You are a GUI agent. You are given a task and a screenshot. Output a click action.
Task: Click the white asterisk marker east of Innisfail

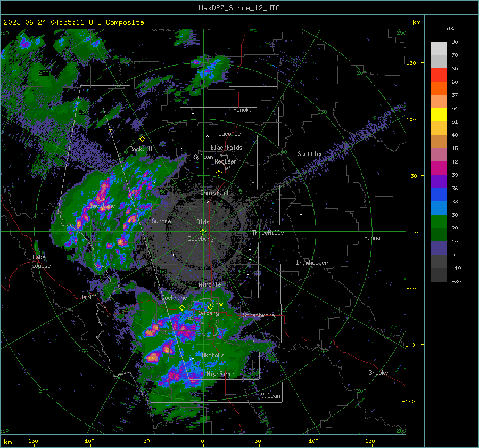(x=253, y=183)
